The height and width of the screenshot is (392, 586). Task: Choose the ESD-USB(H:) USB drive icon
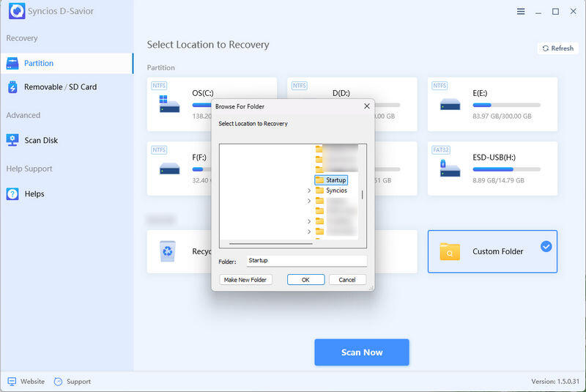click(x=450, y=168)
